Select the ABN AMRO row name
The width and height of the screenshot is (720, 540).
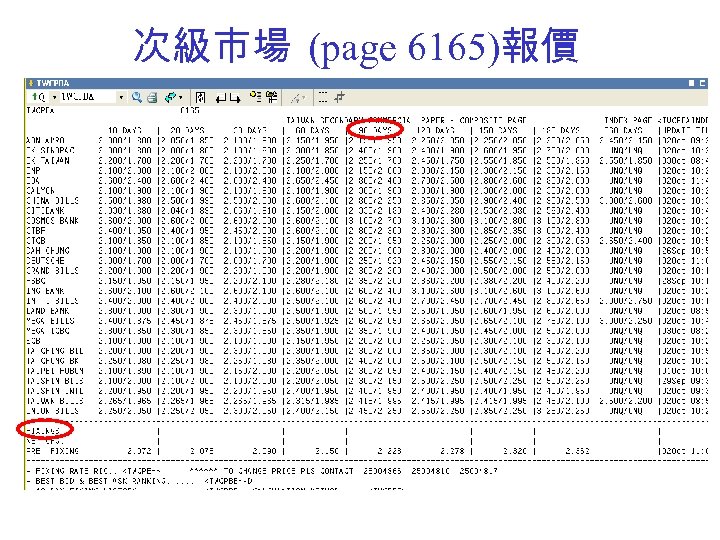[45, 141]
